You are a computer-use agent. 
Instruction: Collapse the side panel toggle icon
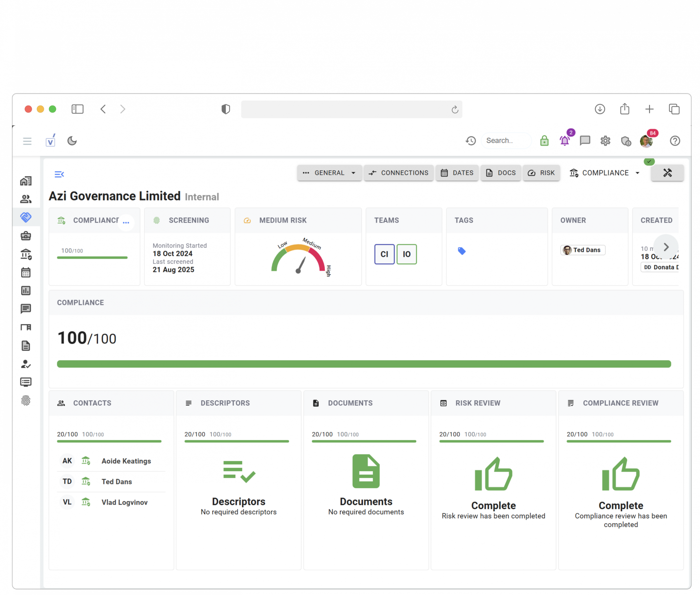59,174
